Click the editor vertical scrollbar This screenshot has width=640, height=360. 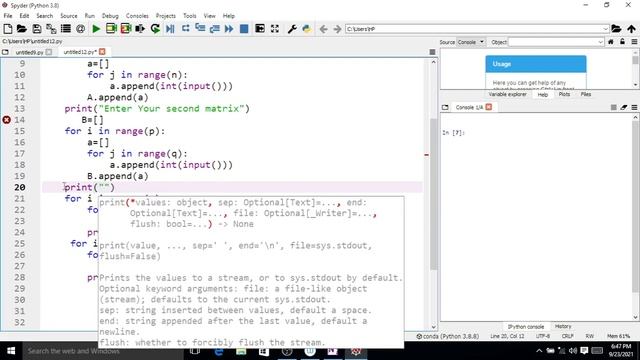433,194
